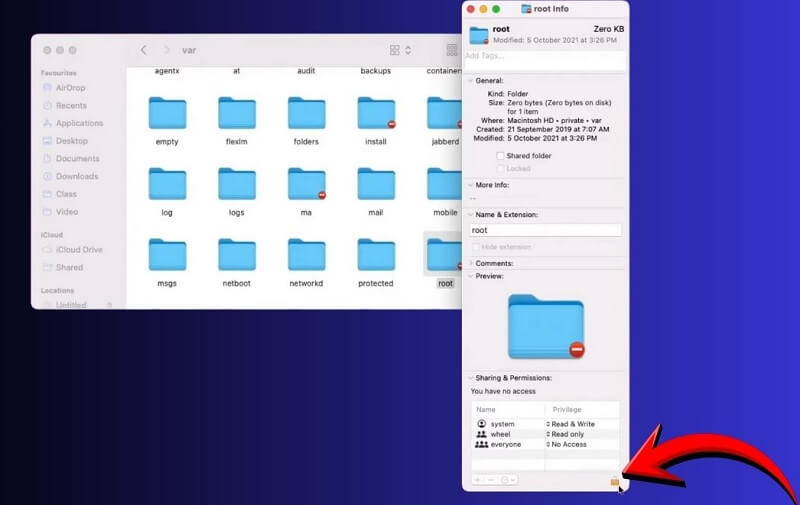Open the flexlm folder in Finder
The image size is (800, 505).
[x=237, y=113]
